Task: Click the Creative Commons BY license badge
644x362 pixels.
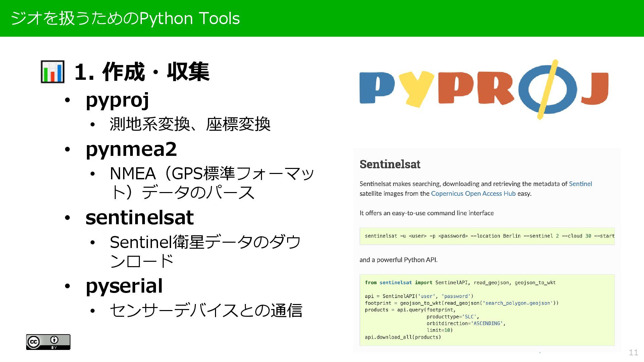Action: coord(48,342)
